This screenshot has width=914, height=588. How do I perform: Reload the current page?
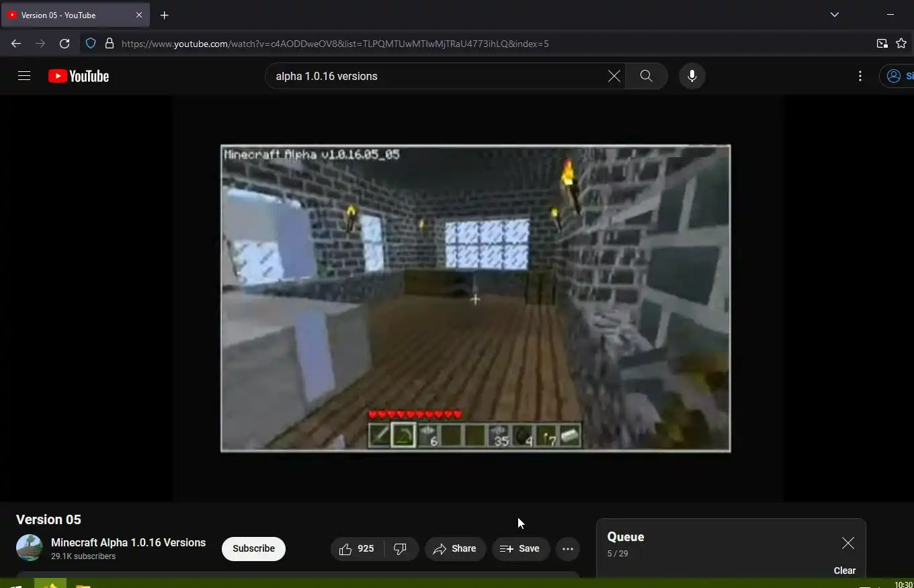[65, 44]
